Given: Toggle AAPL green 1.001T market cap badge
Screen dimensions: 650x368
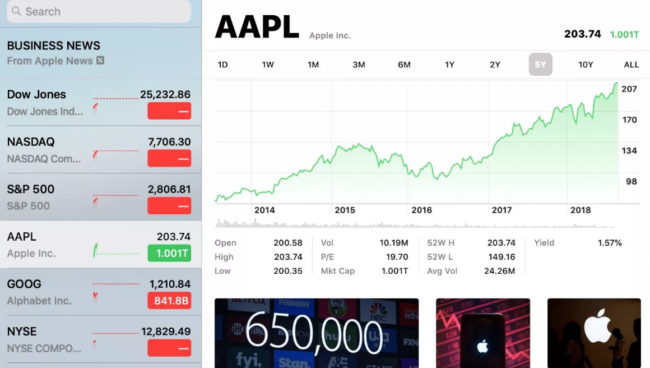Looking at the screenshot, I should [169, 253].
